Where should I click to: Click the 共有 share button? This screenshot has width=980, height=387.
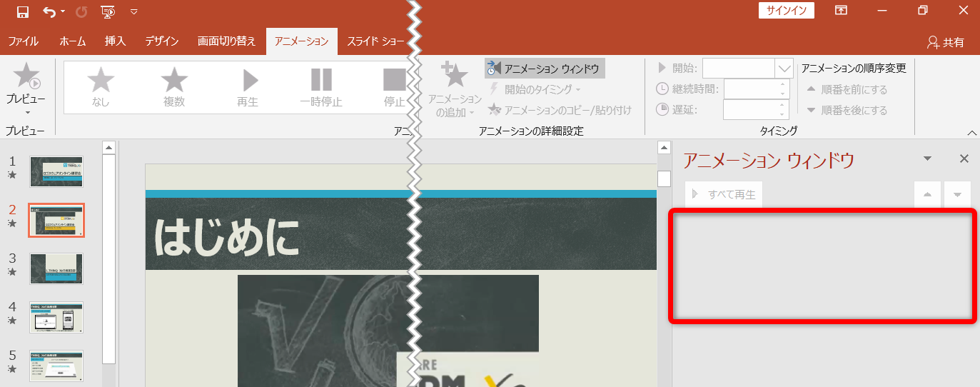(x=945, y=43)
